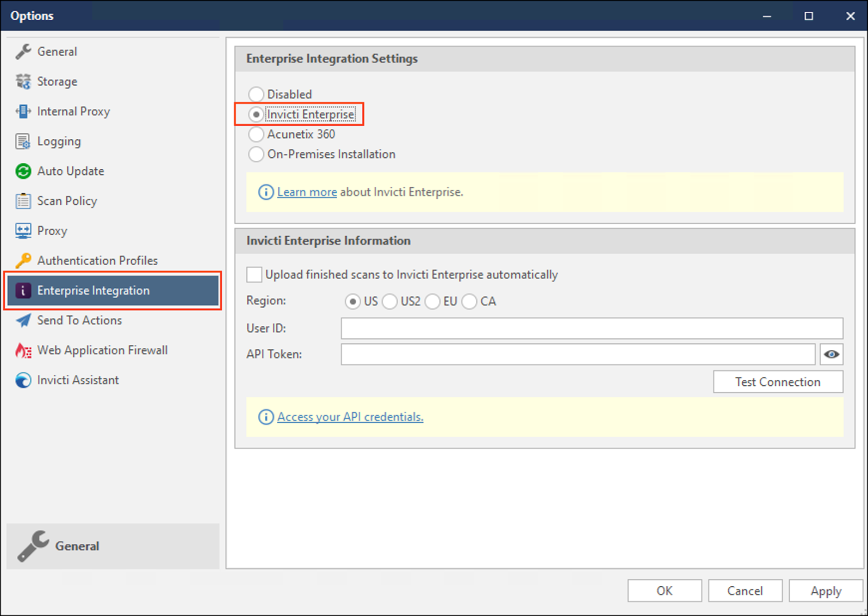
Task: Open the Enterprise Integration section
Action: coord(93,290)
